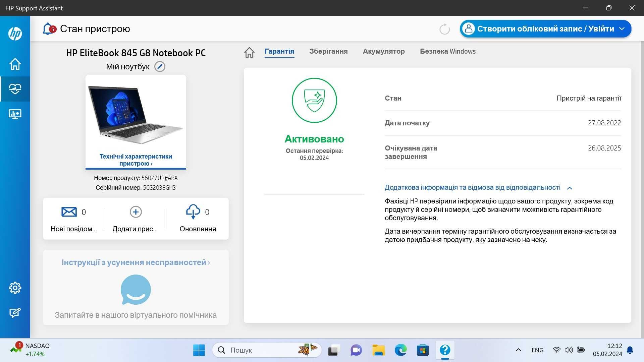Open Microsoft Edge from taskbar

click(400, 350)
